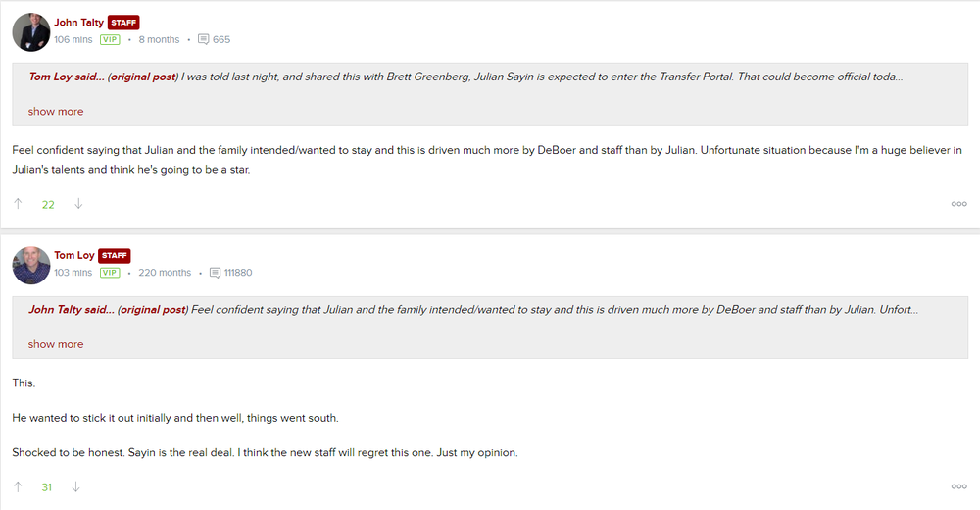This screenshot has height=510, width=980.
Task: Click John Talty's avatar photo
Action: tap(31, 31)
